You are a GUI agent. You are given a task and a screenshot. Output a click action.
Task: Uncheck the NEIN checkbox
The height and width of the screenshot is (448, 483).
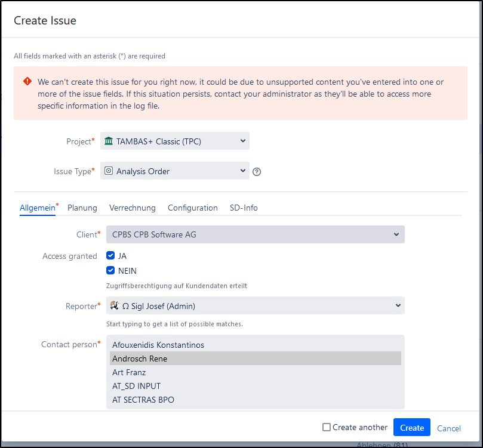(x=110, y=270)
